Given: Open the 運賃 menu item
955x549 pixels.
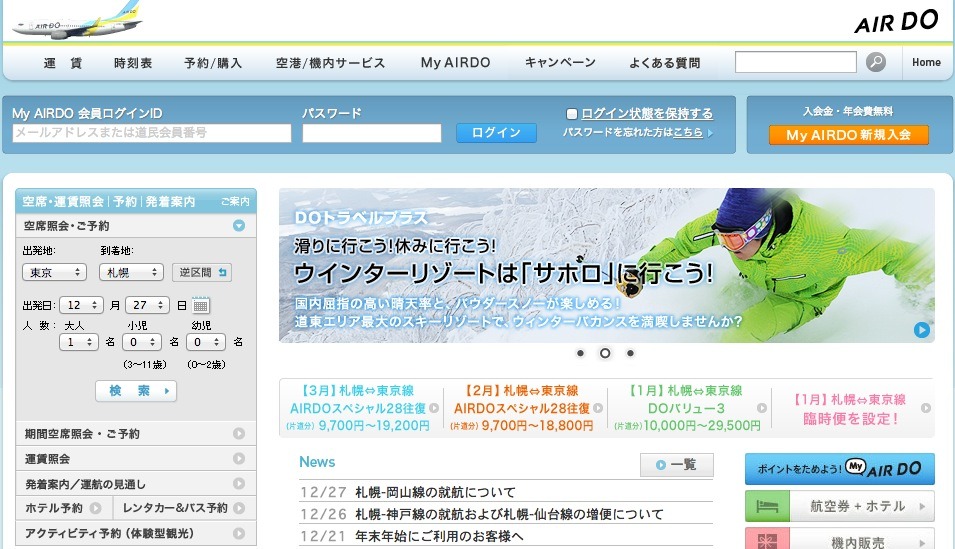Looking at the screenshot, I should tap(63, 63).
